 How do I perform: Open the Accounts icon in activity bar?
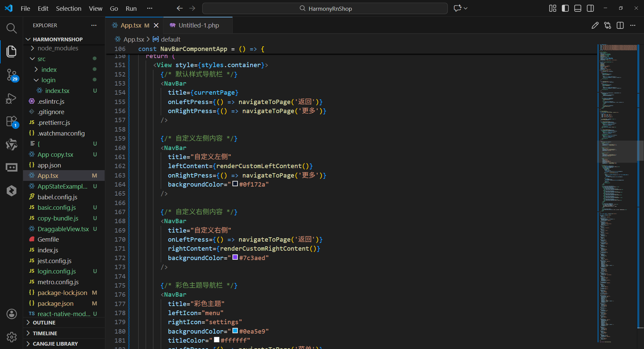(x=11, y=314)
